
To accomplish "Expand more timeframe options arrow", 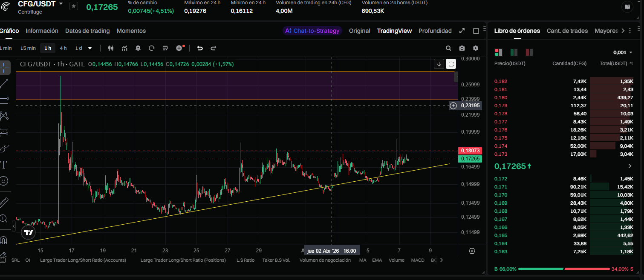I will [90, 48].
